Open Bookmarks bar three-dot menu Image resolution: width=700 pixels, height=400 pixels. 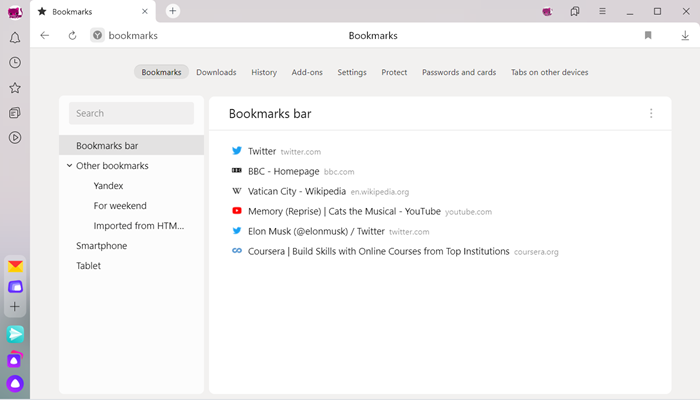coord(651,113)
